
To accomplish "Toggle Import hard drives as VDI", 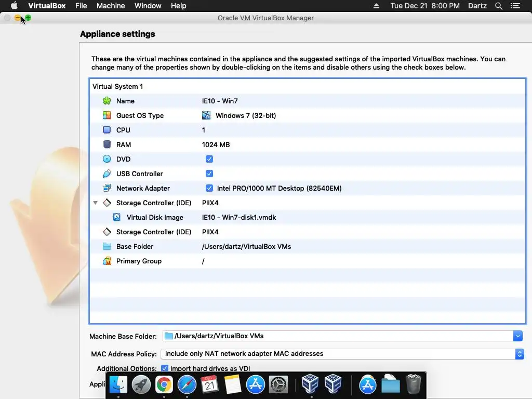I will (165, 368).
